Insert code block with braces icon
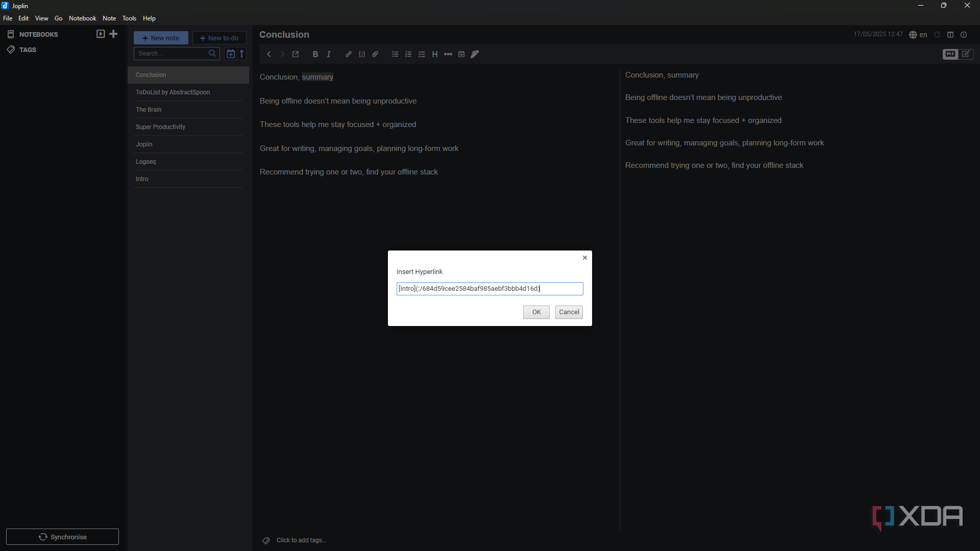The image size is (980, 551). (362, 54)
